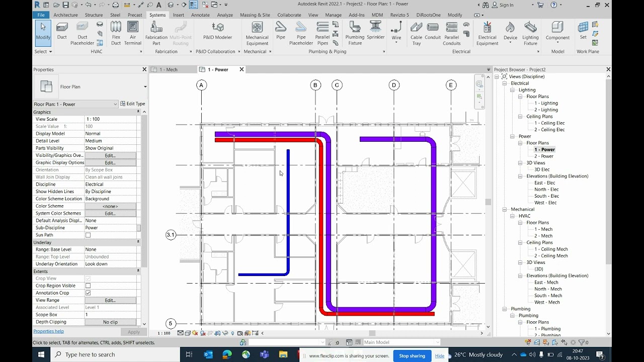This screenshot has height=362, width=644.
Task: Select the Lighting Fixture tool
Action: click(530, 34)
